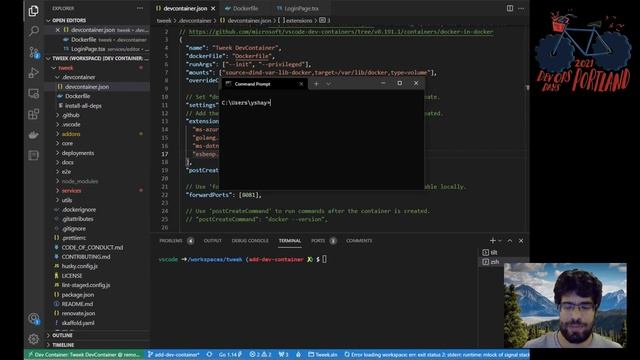Open the Docker view icon

click(x=33, y=135)
